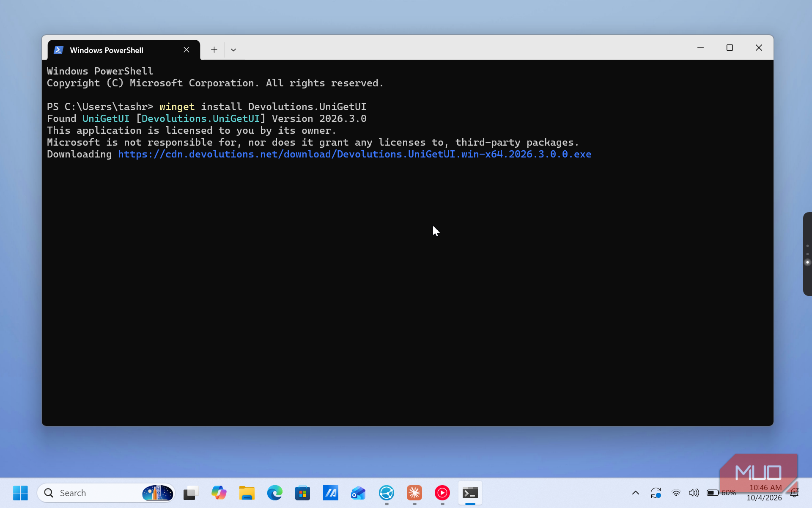Open Outlook from the taskbar
The image size is (812, 508).
(358, 493)
